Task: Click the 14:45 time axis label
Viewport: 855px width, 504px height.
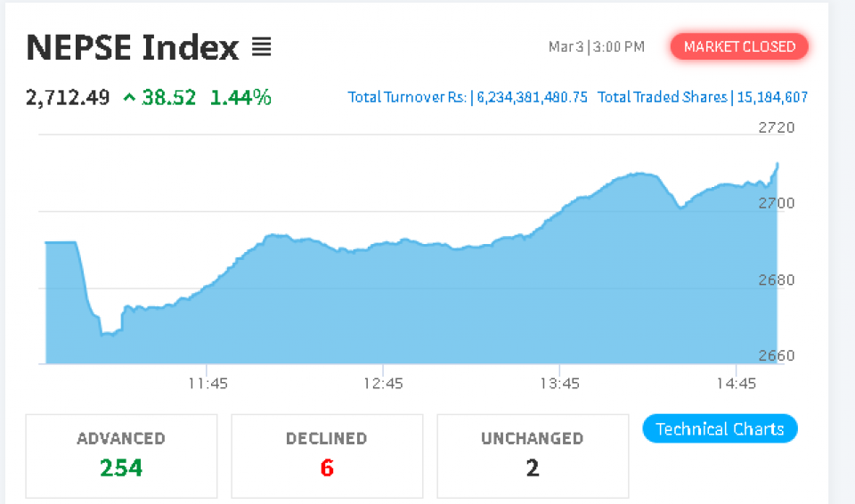Action: click(736, 384)
